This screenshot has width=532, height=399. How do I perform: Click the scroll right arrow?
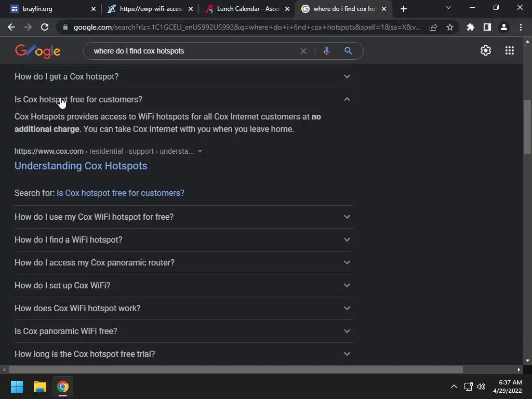coord(519,369)
